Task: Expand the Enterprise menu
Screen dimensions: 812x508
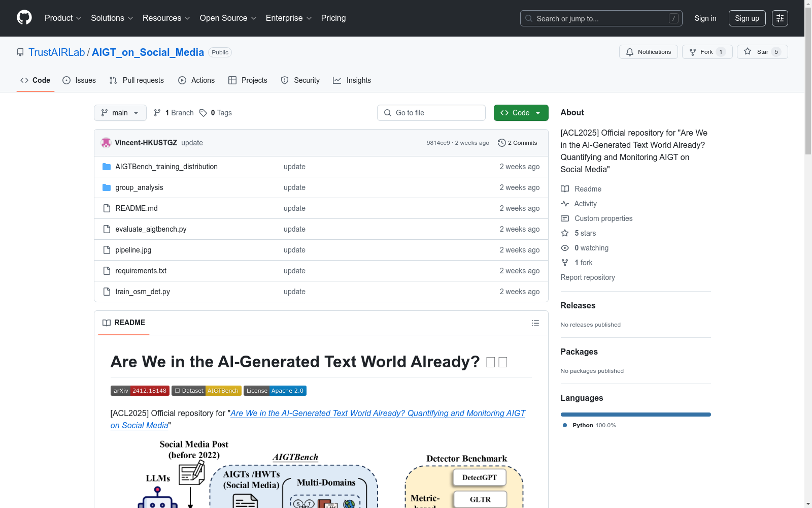Action: point(289,18)
